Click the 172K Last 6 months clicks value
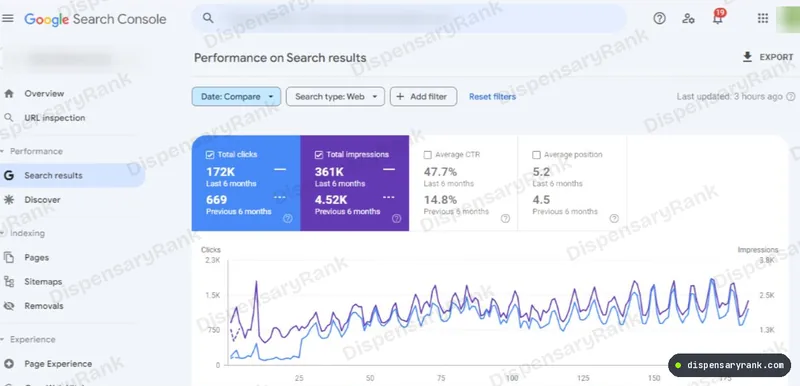The height and width of the screenshot is (386, 800). click(220, 172)
